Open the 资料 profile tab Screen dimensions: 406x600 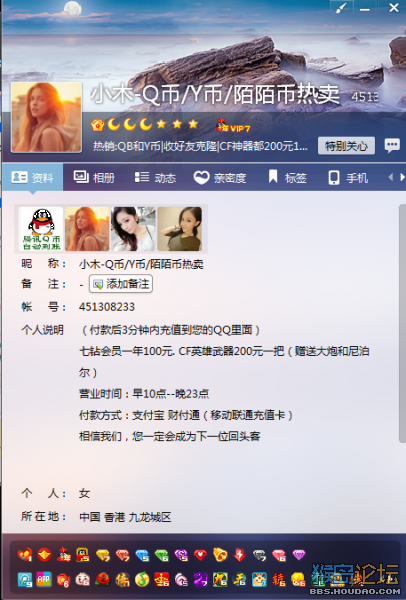[x=33, y=177]
